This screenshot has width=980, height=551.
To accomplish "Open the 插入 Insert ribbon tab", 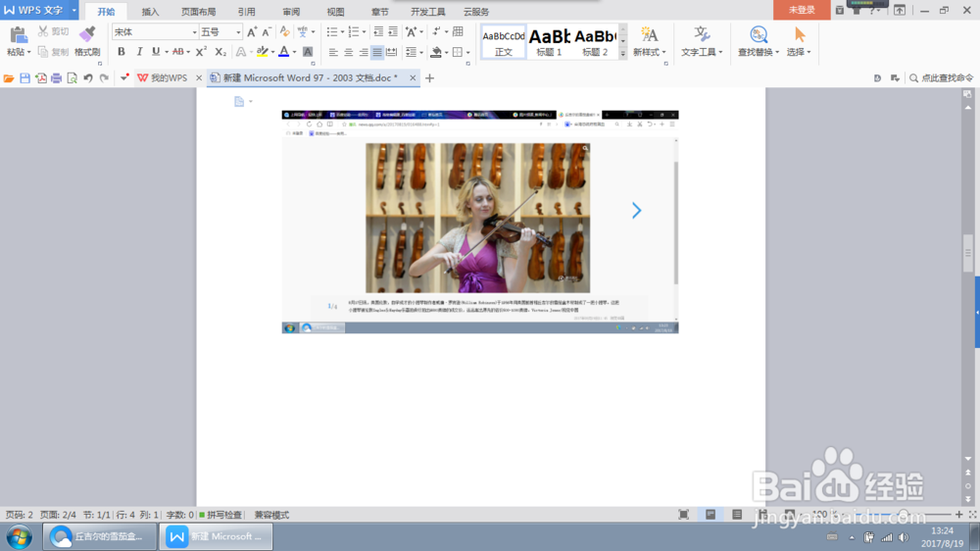I will pyautogui.click(x=150, y=12).
